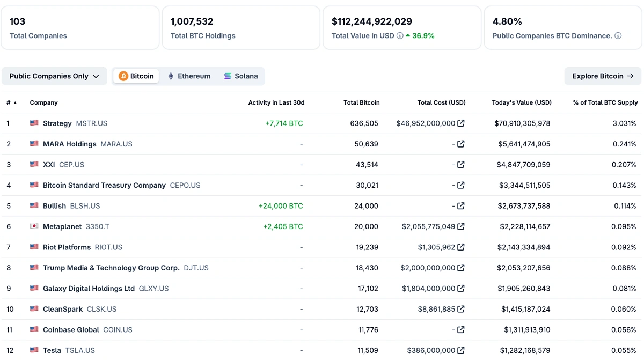This screenshot has height=360, width=644.
Task: Open the Strategy company link
Action: pyautogui.click(x=57, y=123)
